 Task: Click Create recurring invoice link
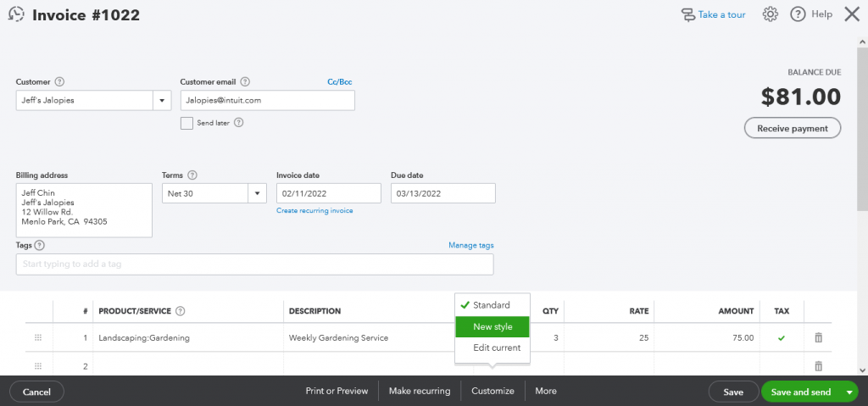tap(314, 210)
